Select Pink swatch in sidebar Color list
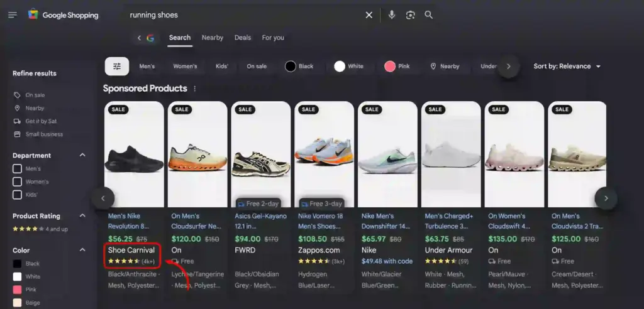This screenshot has width=644, height=309. click(17, 290)
